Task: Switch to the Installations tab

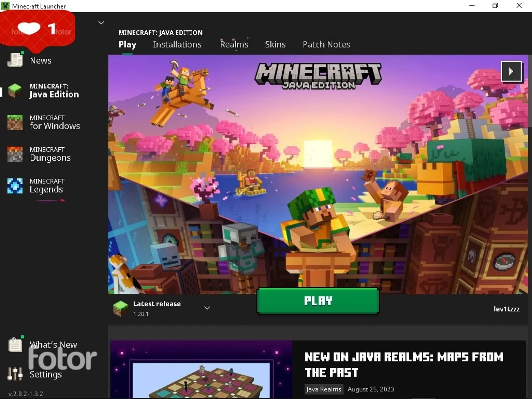Action: [x=177, y=45]
